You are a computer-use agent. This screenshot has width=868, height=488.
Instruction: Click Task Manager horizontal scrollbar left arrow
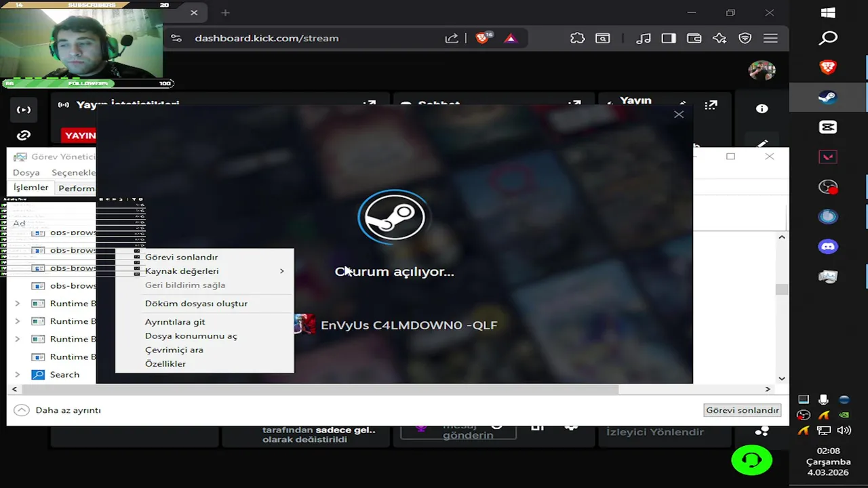(x=15, y=389)
